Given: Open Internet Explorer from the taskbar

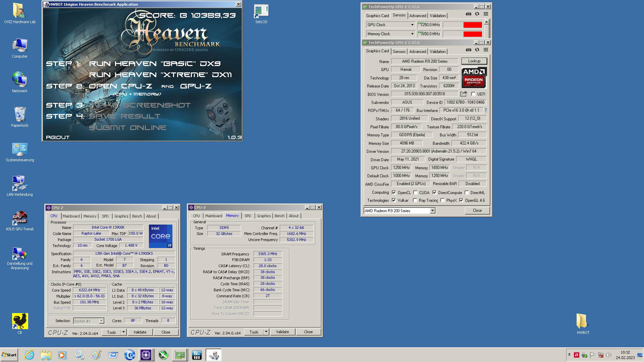Looking at the screenshot, I should 30,355.
